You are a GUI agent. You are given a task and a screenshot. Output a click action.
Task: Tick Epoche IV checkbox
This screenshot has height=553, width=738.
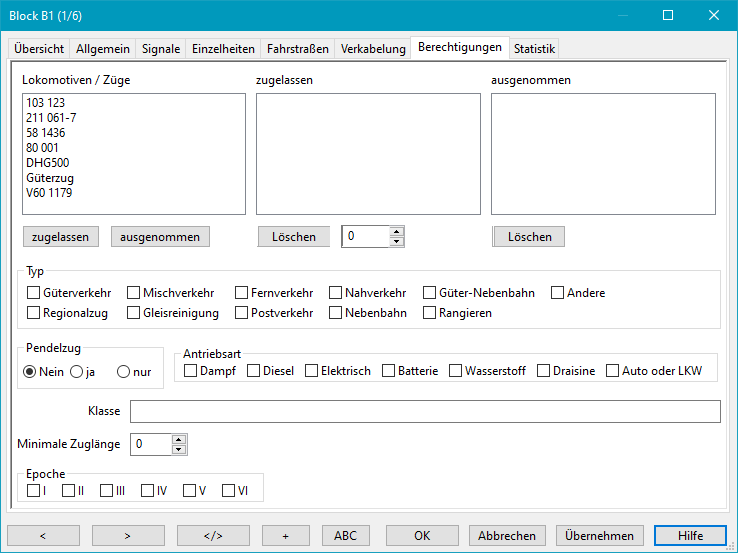tap(148, 490)
